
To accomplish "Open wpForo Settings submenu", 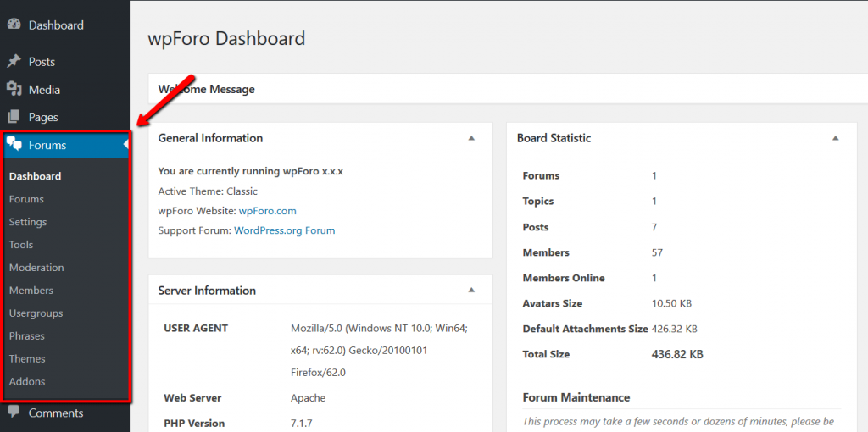I will 28,222.
